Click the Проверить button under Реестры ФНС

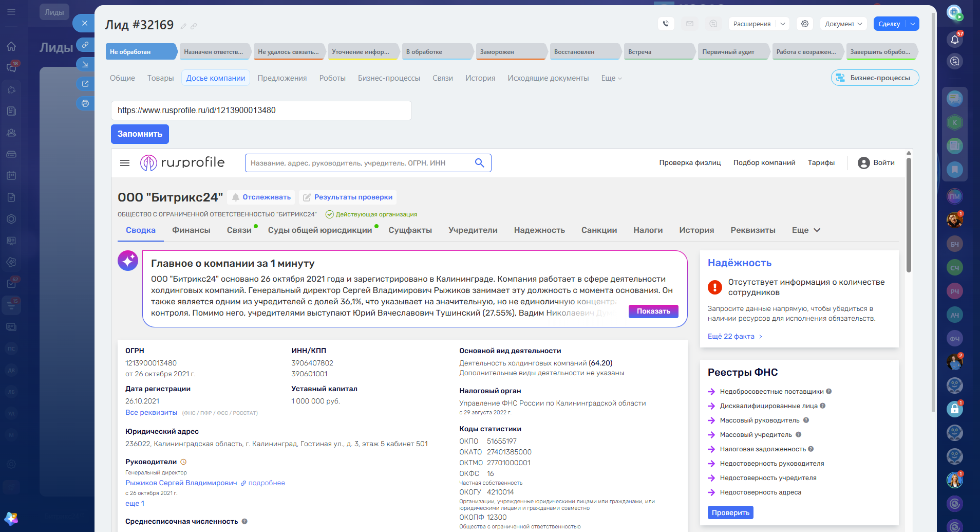pos(730,512)
